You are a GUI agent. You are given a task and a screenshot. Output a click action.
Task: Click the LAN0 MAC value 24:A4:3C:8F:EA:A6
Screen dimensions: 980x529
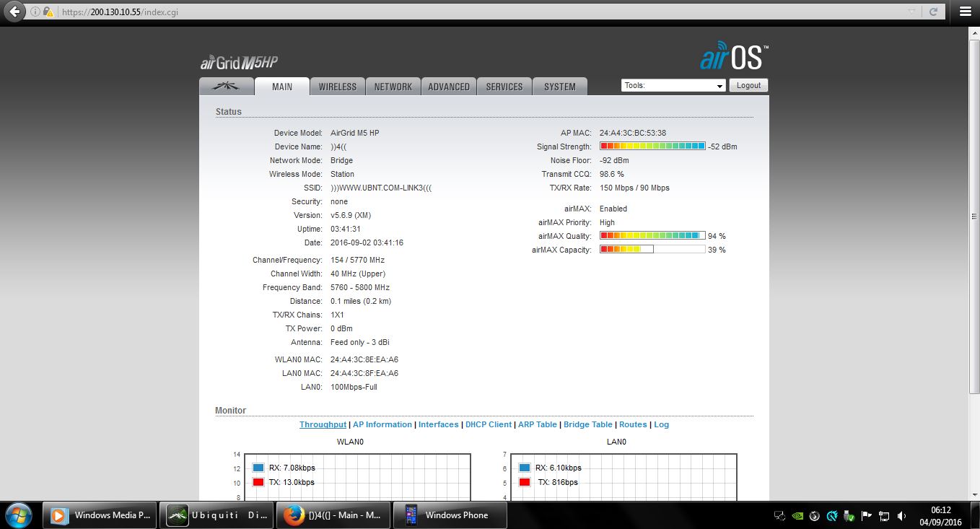coord(364,373)
